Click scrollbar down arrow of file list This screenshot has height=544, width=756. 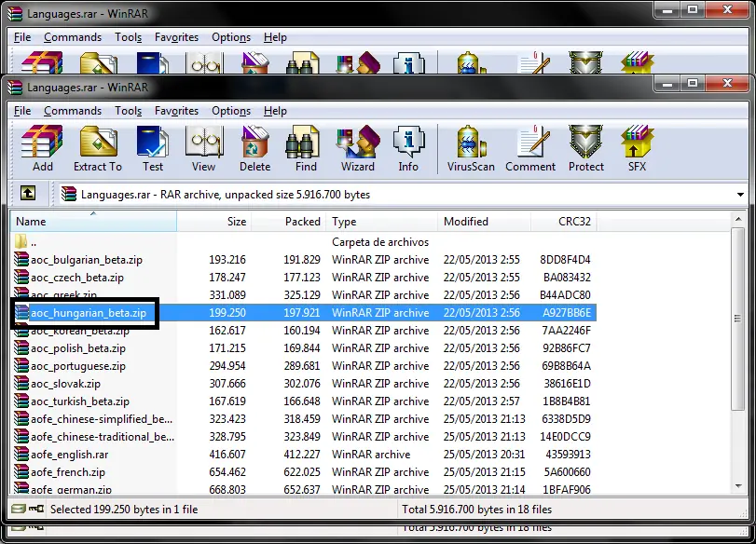(738, 486)
